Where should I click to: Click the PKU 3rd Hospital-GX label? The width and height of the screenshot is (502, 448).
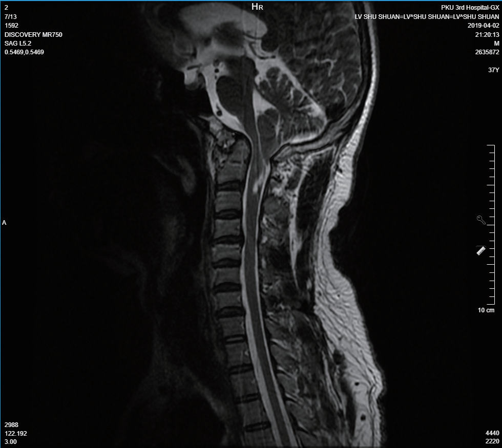470,8
